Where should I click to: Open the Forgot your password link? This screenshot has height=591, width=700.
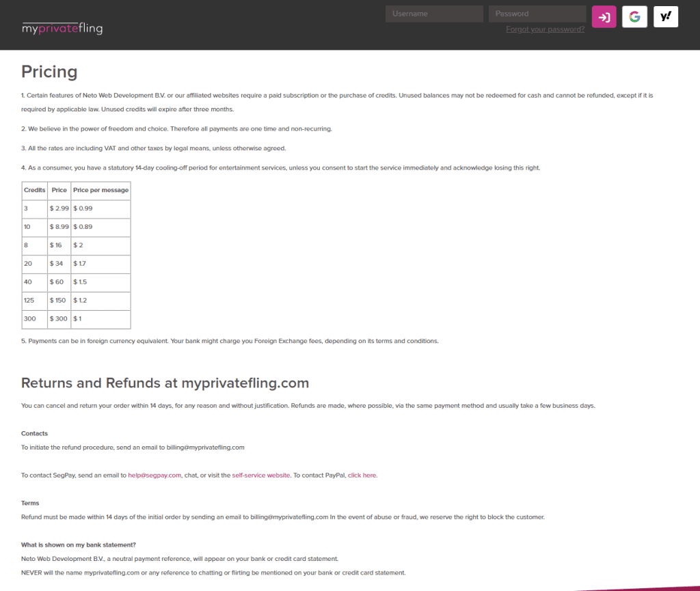(545, 29)
